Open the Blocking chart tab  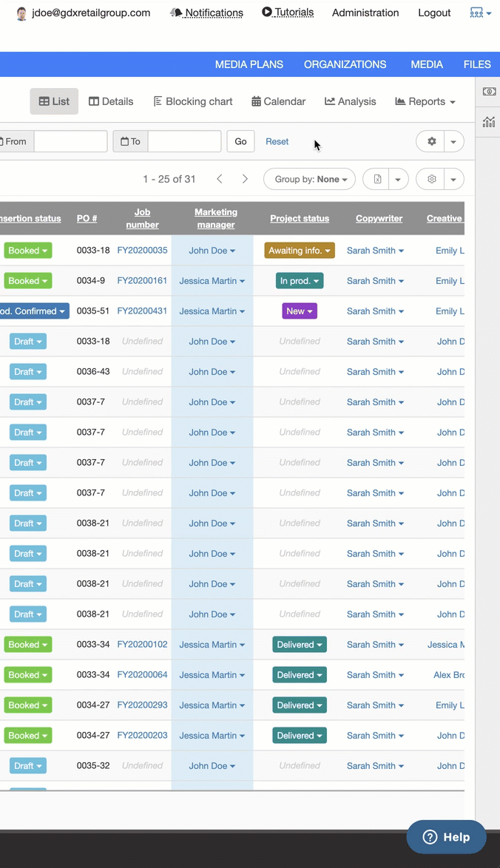pos(192,101)
